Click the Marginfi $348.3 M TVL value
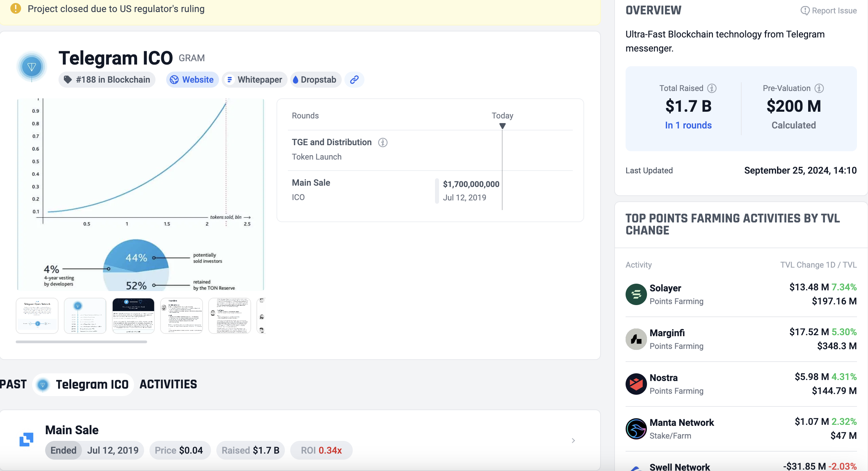This screenshot has height=471, width=868. (837, 346)
